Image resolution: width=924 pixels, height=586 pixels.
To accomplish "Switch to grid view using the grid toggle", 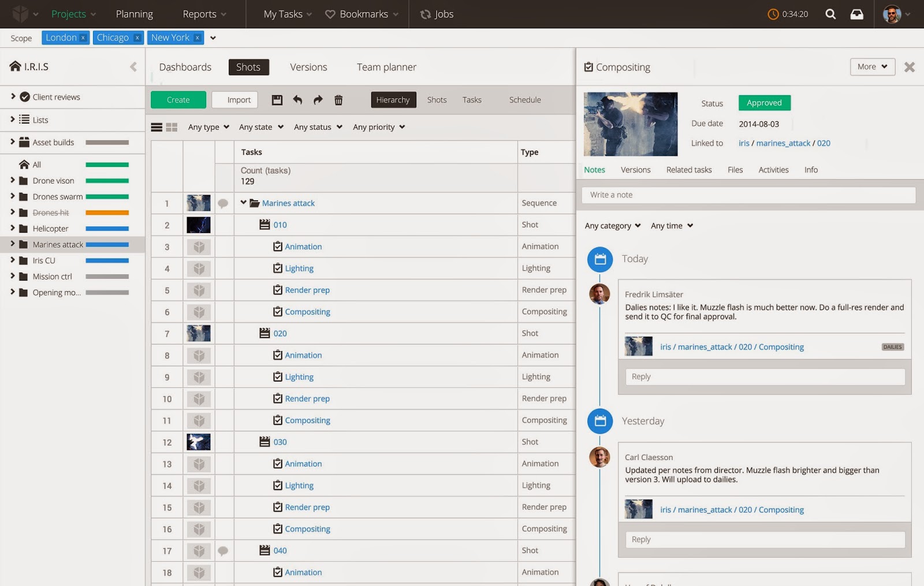I will click(172, 126).
